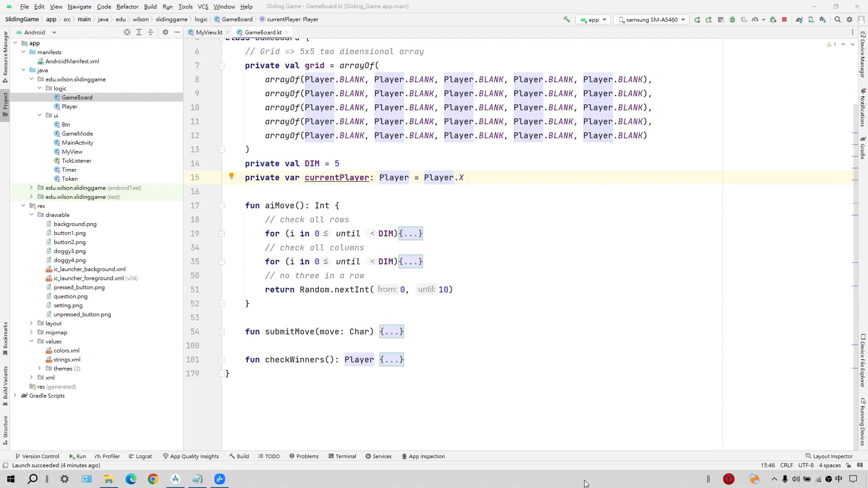Open the Logcat tool window button

pos(140,456)
